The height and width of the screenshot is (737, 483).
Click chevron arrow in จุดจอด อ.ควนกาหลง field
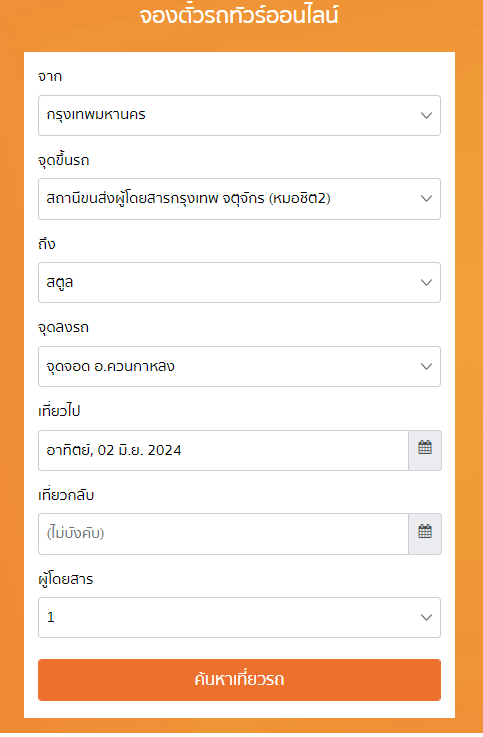click(426, 367)
